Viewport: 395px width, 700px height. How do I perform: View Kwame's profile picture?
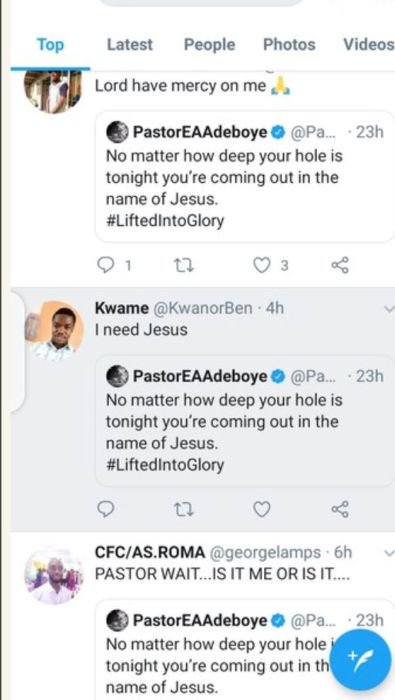coord(54,330)
